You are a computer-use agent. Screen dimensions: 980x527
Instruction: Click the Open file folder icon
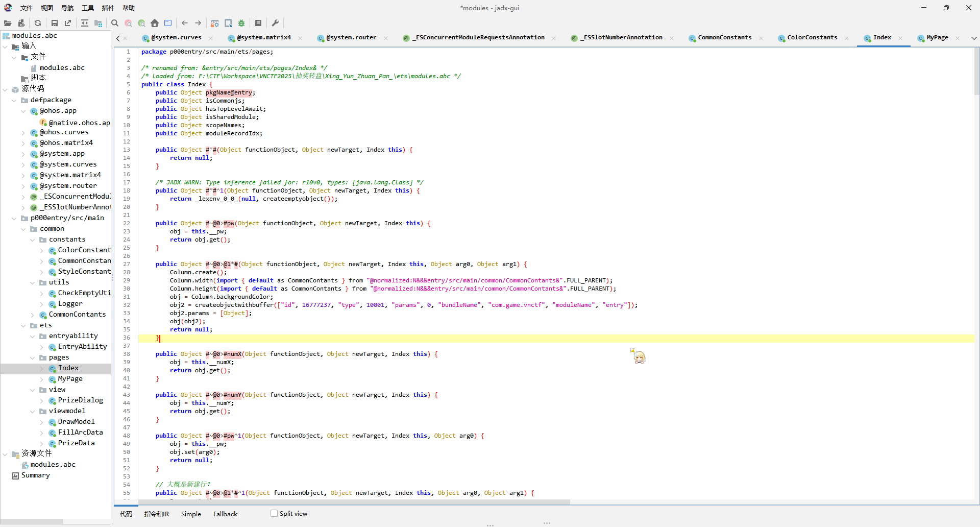click(x=8, y=23)
